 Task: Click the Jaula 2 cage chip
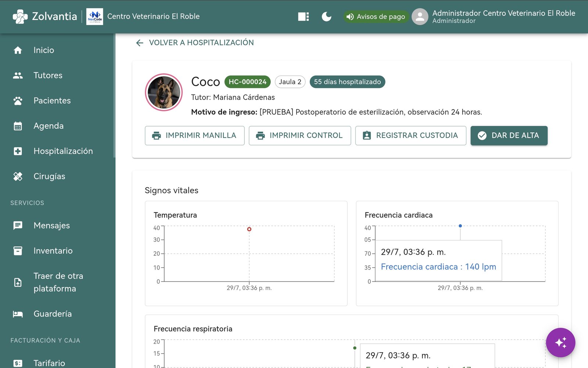click(290, 82)
